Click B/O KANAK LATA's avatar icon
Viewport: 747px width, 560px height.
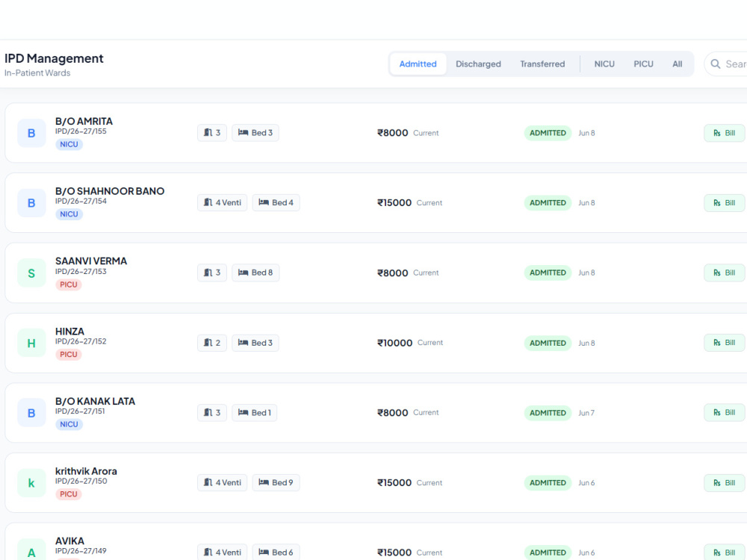click(31, 413)
